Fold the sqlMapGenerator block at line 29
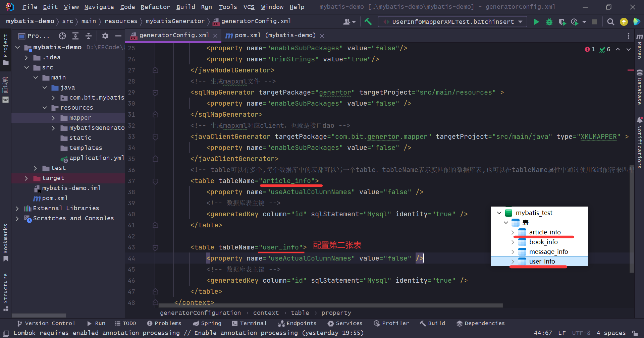644x338 pixels. tap(155, 93)
